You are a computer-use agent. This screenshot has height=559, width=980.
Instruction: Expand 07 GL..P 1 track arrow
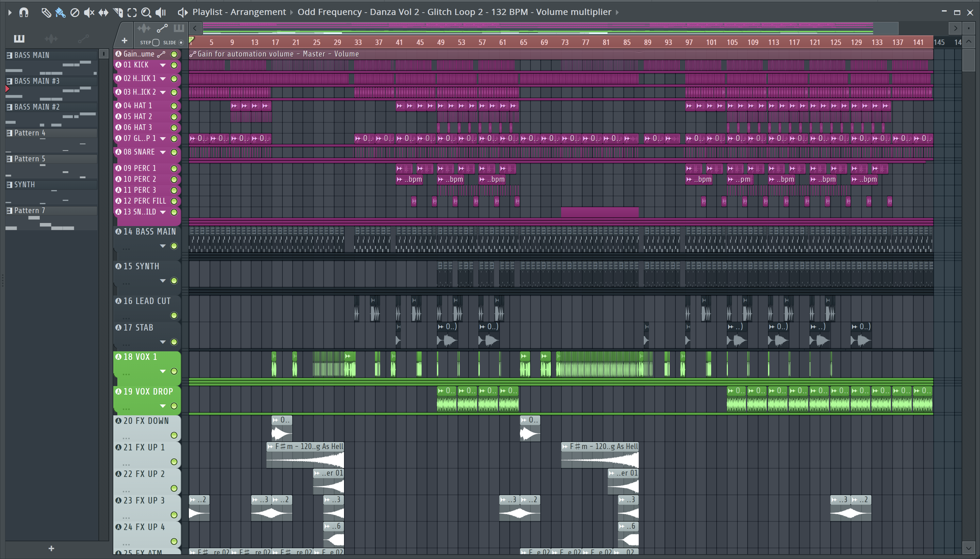[163, 139]
